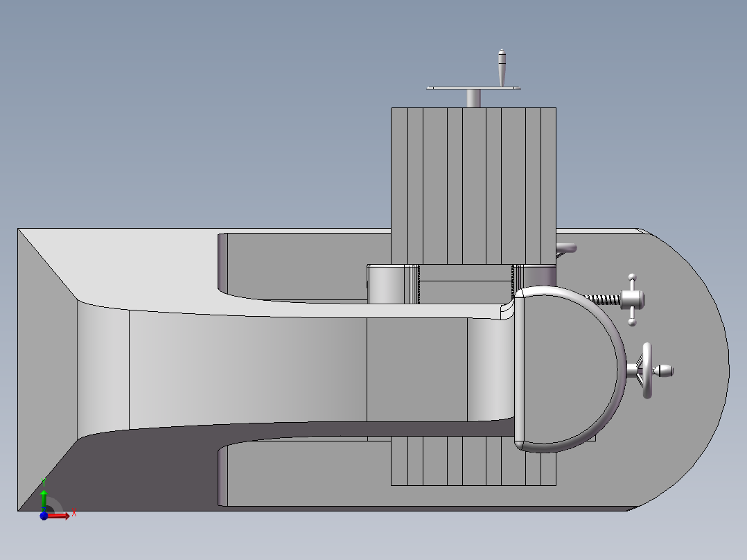Image resolution: width=747 pixels, height=560 pixels.
Task: Pick the knob protruding from the handwheel
Action: pos(663,370)
